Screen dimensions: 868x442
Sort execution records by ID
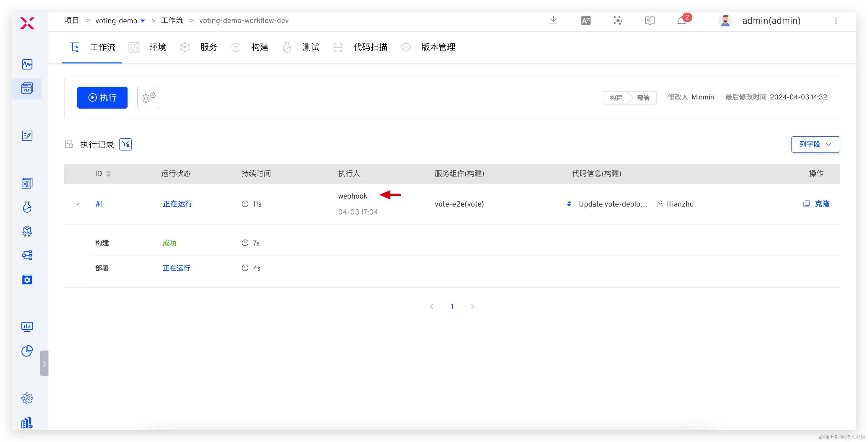(109, 174)
